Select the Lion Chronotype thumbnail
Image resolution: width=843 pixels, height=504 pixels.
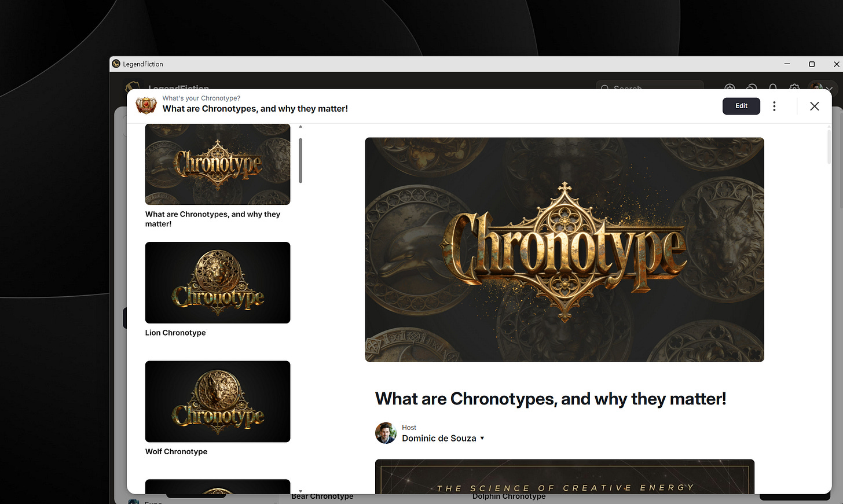click(x=218, y=282)
